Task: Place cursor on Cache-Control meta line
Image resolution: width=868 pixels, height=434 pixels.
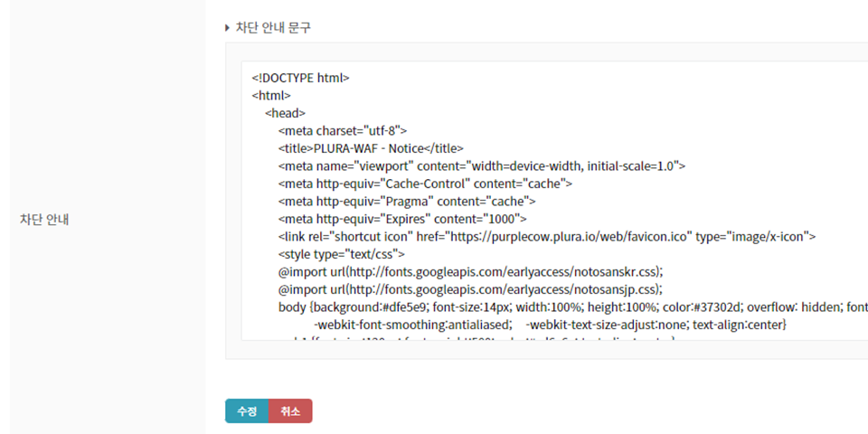Action: tap(425, 184)
